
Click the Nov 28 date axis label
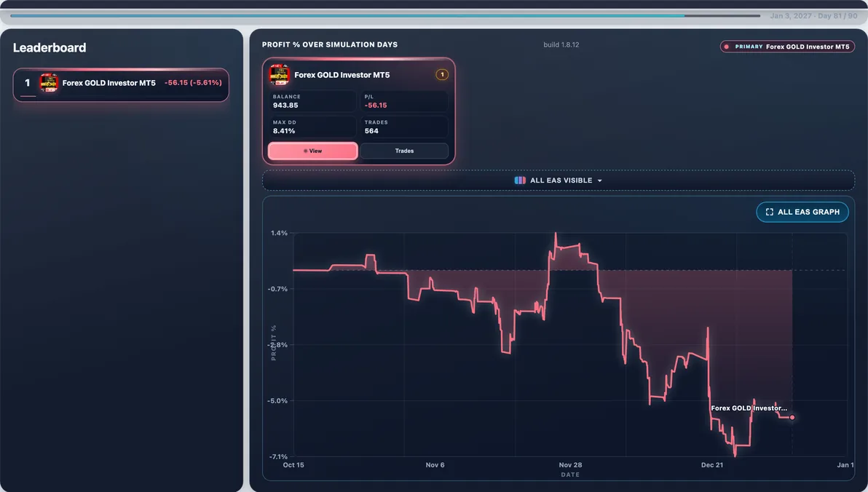coord(570,465)
